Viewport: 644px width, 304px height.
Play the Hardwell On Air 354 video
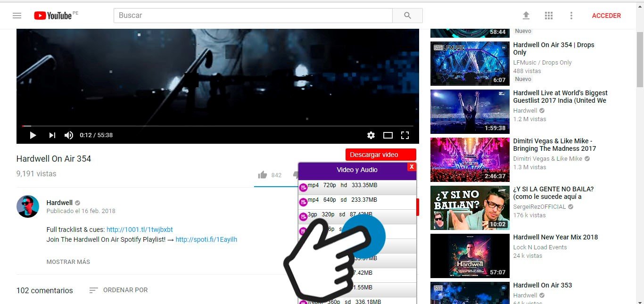click(33, 135)
